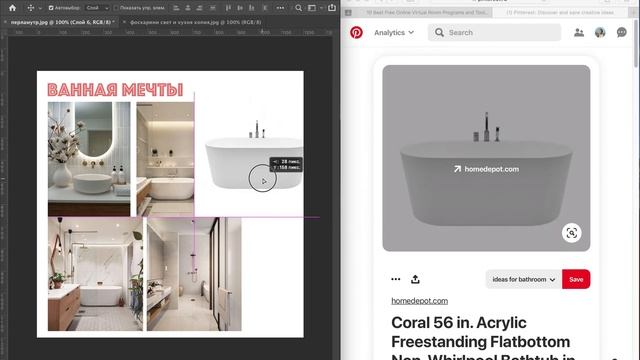Click the red Save button

pyautogui.click(x=576, y=279)
